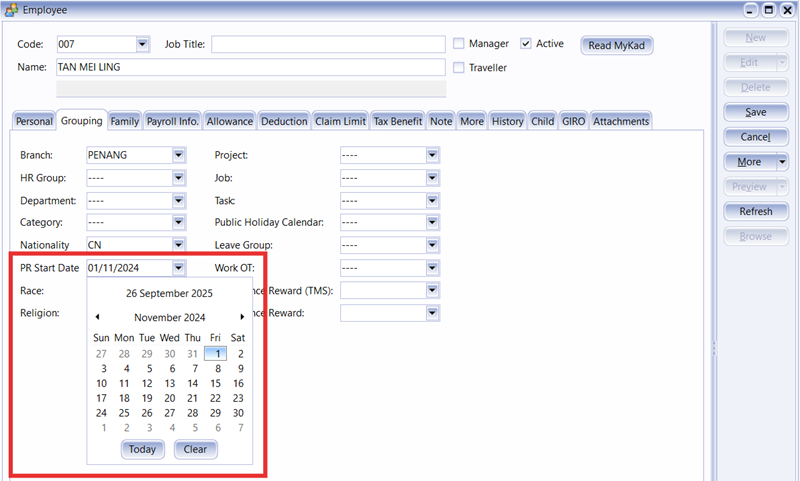Click into the Job Title field

(328, 44)
